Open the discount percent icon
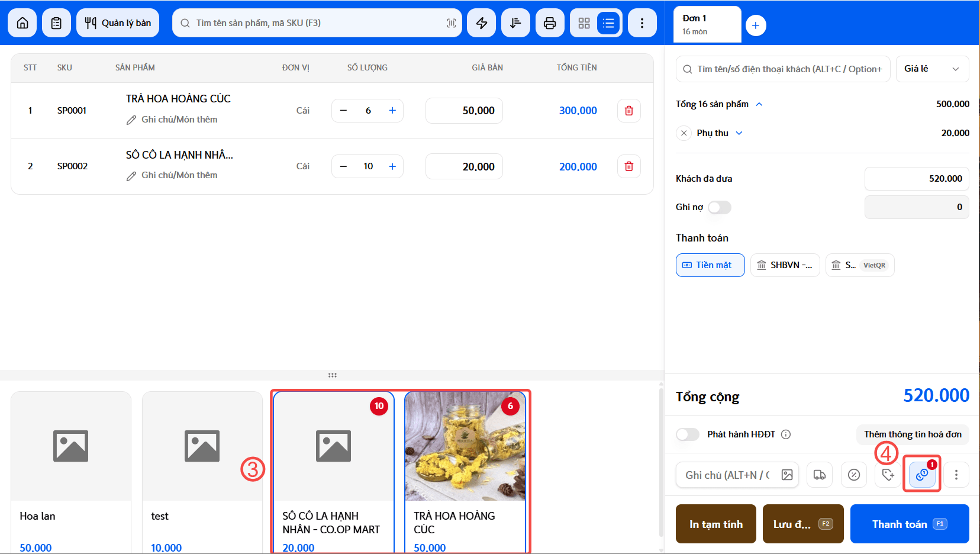The height and width of the screenshot is (554, 980). 854,475
